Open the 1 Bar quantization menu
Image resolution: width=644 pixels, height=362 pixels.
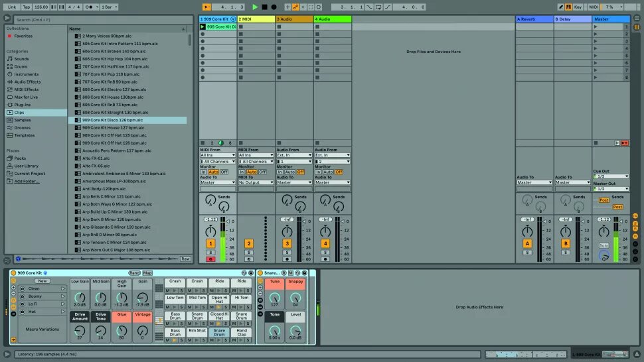click(x=108, y=7)
